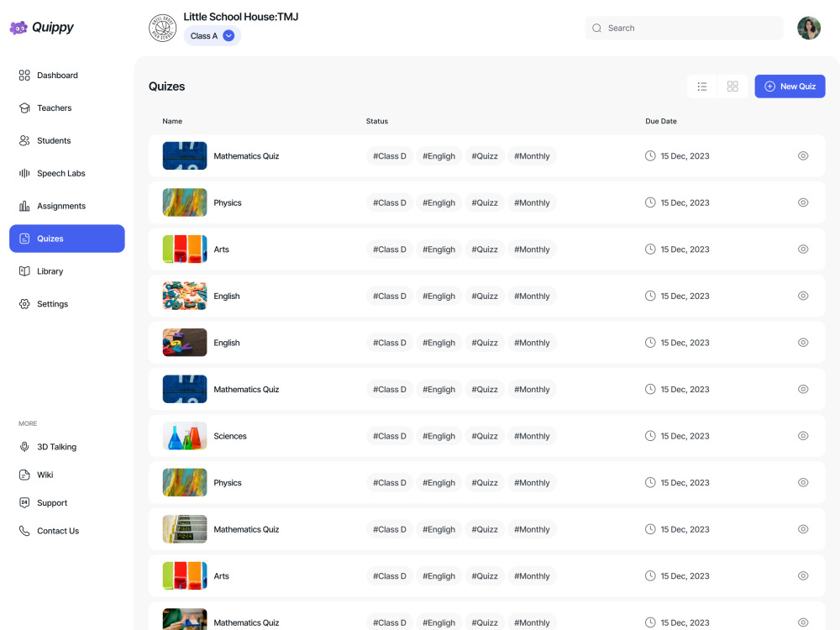Click the Wiki document icon
Image resolution: width=840 pixels, height=630 pixels.
coord(24,475)
